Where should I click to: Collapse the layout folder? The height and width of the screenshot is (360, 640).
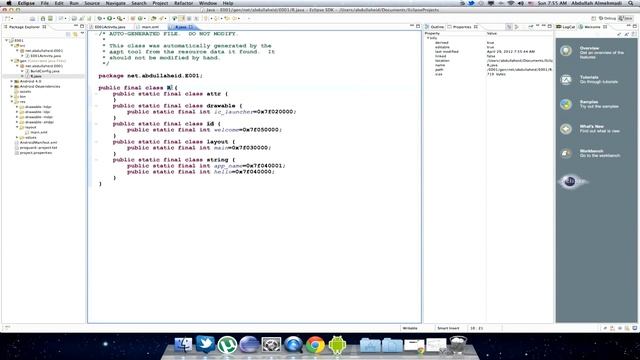(x=17, y=127)
